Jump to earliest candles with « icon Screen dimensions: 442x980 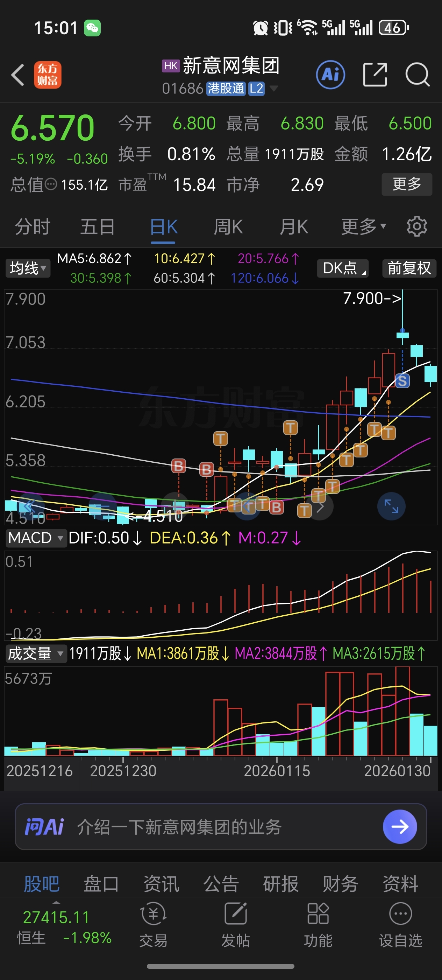(29, 506)
